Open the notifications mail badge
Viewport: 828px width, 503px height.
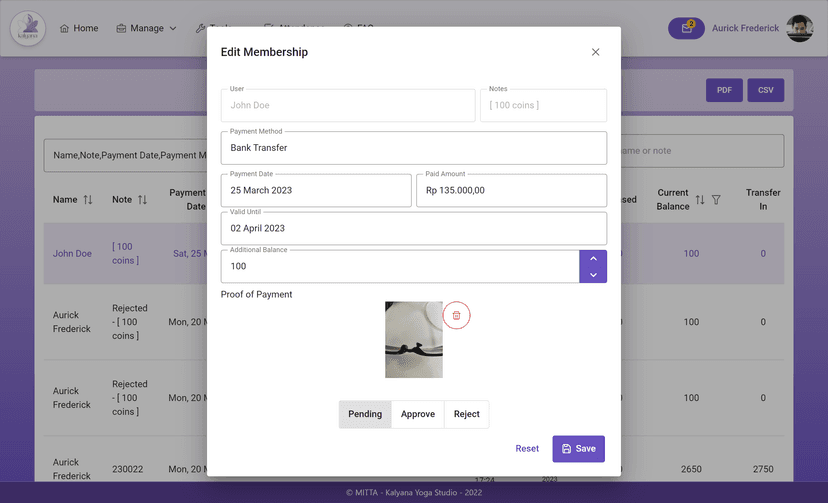pos(686,28)
